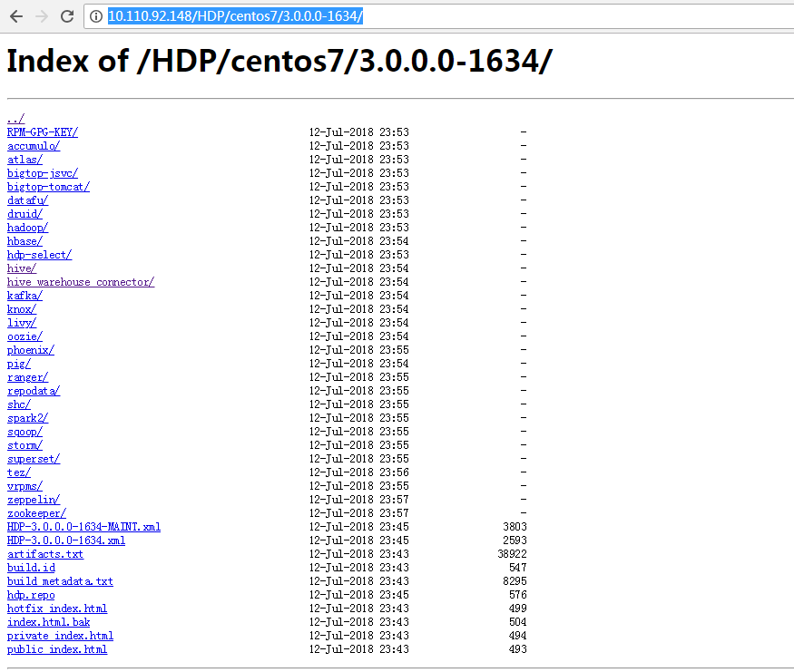This screenshot has height=672, width=794.
Task: Open the datafu/ directory
Action: tap(28, 200)
